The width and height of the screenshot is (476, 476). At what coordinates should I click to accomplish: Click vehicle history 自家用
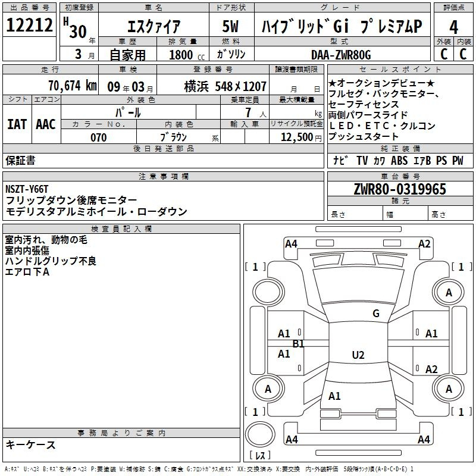pos(127,55)
